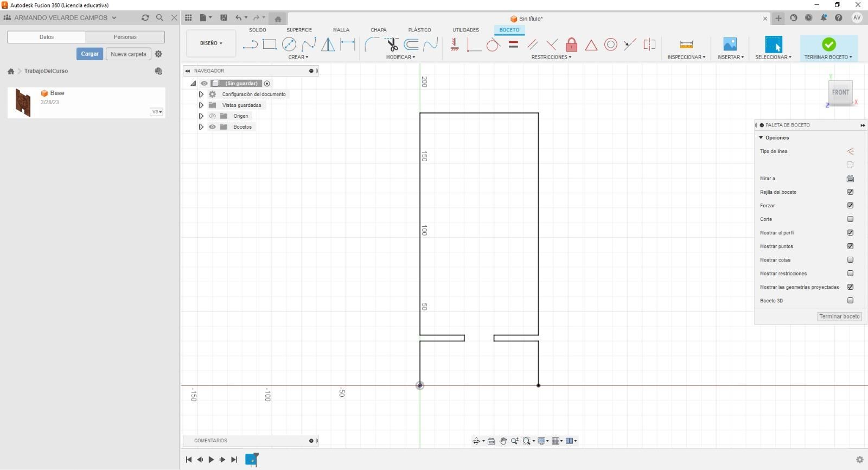Select the Line tool in Crear

pos(250,45)
